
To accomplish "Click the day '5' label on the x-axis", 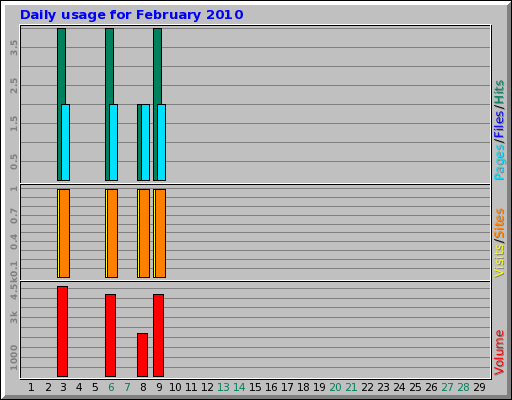I will [95, 387].
